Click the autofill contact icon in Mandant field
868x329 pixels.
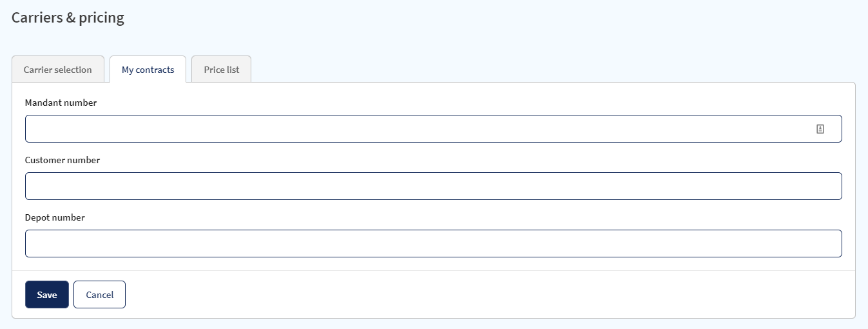820,129
